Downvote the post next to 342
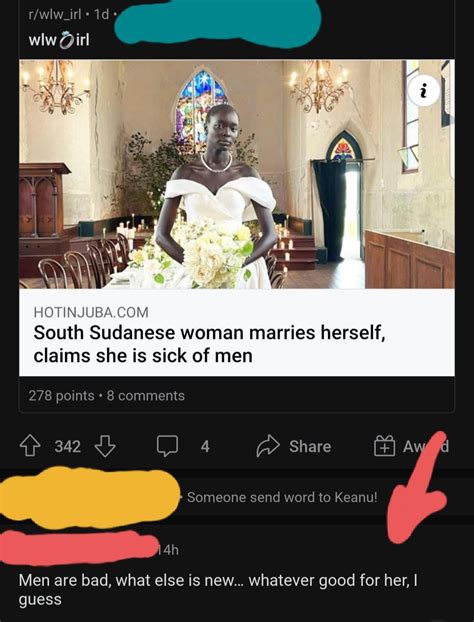The image size is (474, 622). (105, 447)
